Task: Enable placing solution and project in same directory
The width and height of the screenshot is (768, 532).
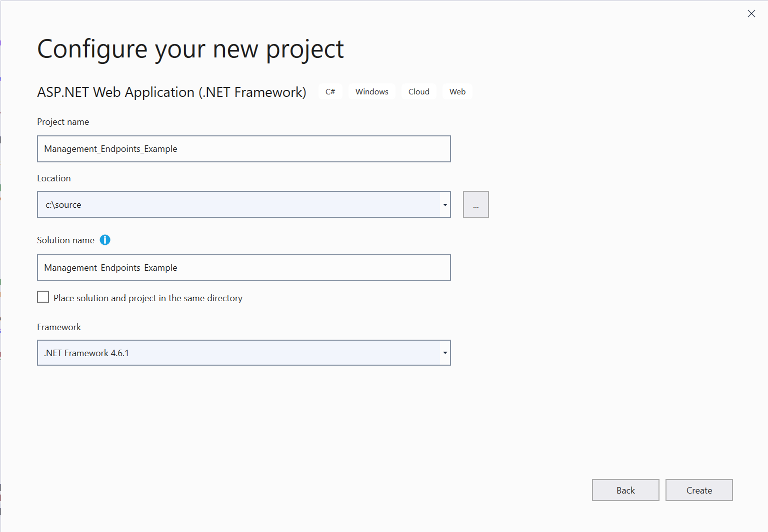Action: (43, 297)
